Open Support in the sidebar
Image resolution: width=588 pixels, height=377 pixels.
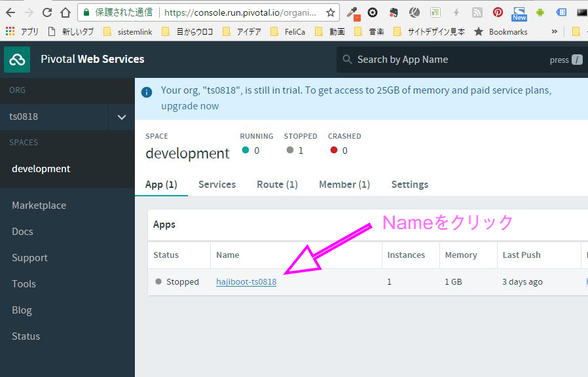[29, 258]
